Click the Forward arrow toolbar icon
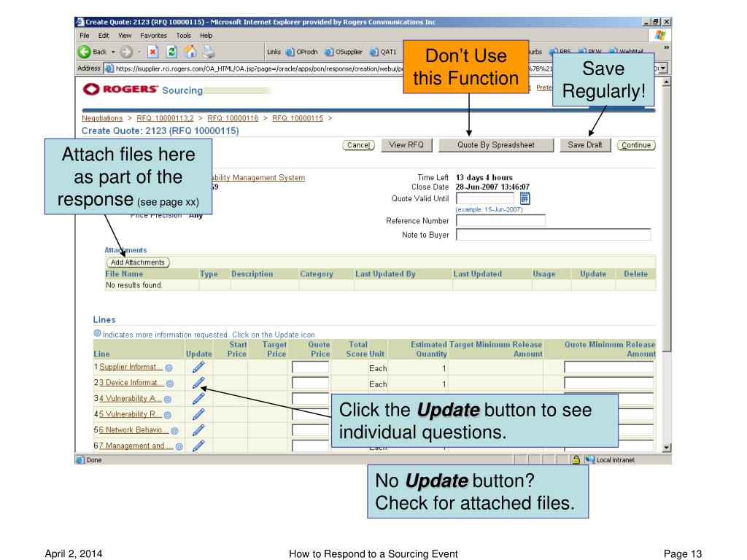 pos(126,52)
